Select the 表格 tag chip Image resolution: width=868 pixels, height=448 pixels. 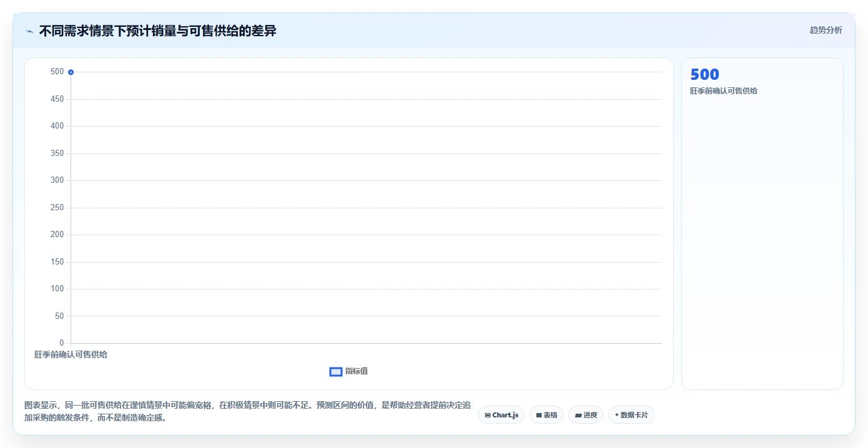[x=546, y=415]
